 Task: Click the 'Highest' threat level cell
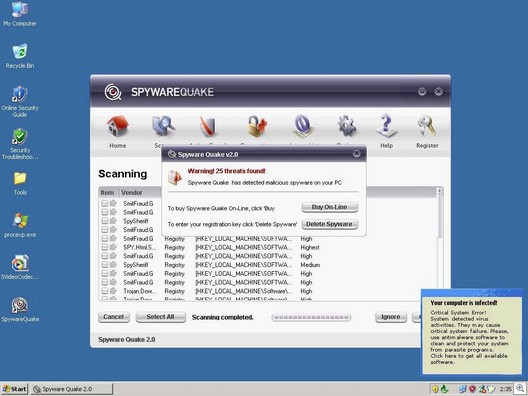[310, 248]
